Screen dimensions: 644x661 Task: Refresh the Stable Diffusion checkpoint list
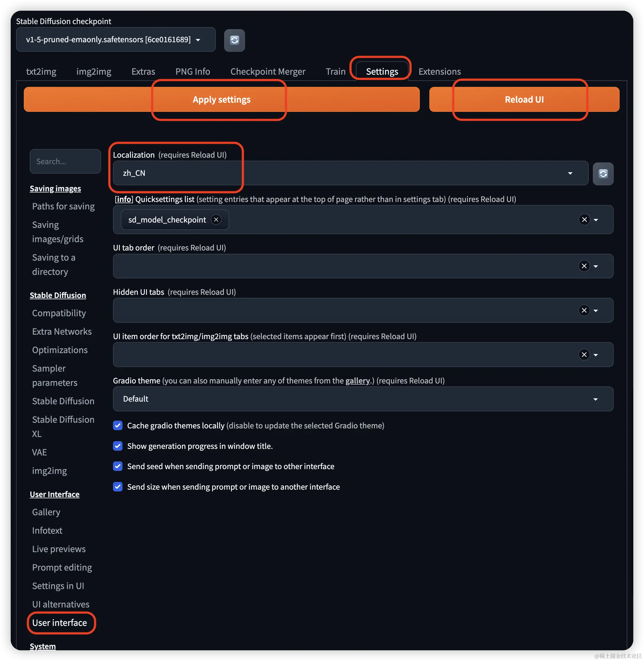coord(234,40)
